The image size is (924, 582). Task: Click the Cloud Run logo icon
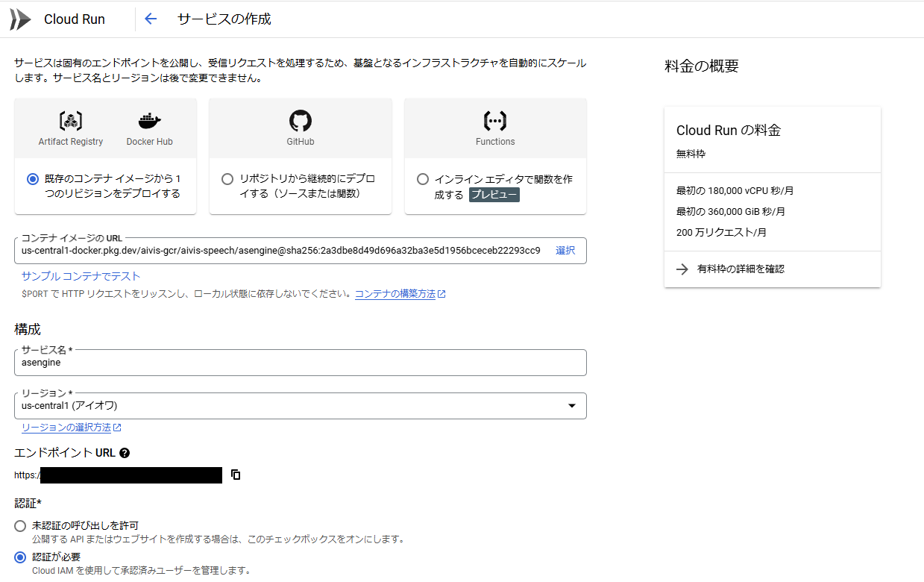[20, 19]
